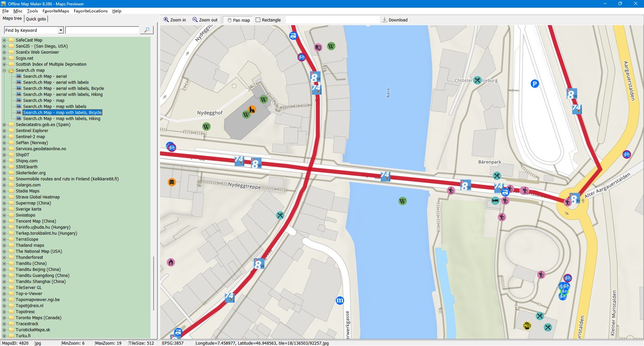Click the blue 'm' metro marker
Screen dimensions: 644x346
(x=340, y=300)
